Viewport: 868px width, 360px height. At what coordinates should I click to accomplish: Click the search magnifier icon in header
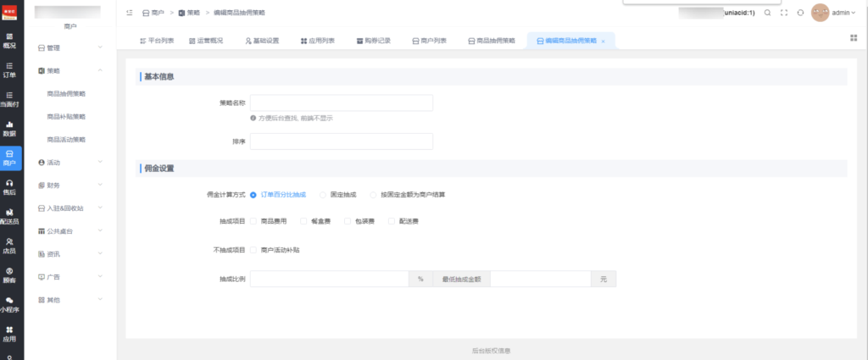point(767,13)
